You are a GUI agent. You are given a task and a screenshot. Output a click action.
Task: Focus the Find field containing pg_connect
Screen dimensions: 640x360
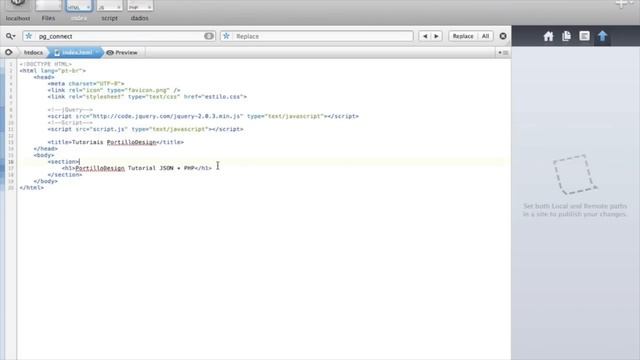click(x=119, y=36)
